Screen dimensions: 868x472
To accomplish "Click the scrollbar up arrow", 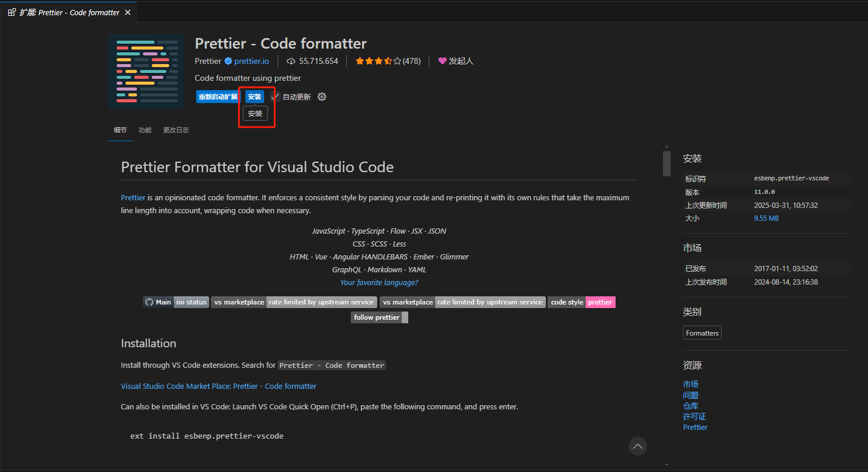I will pos(667,146).
